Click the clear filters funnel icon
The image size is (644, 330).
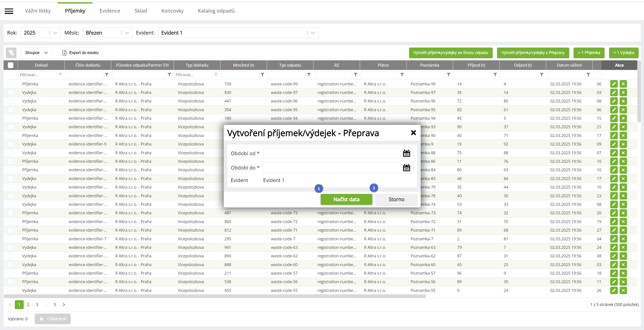(11, 53)
